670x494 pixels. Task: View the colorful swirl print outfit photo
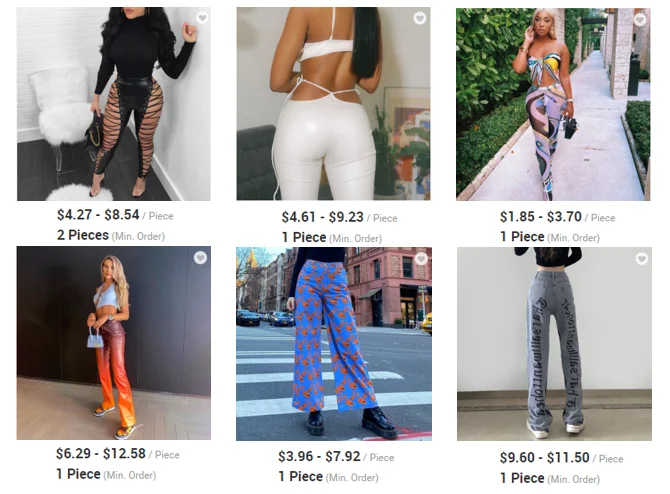coord(553,104)
